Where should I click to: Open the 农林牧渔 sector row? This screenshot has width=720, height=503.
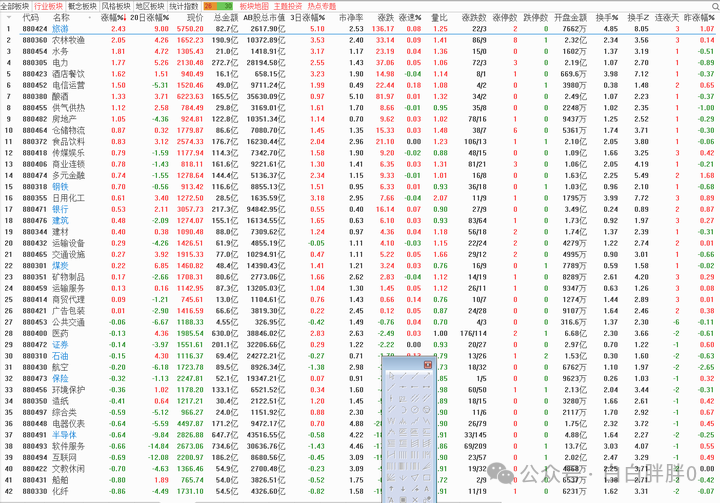tap(360, 40)
